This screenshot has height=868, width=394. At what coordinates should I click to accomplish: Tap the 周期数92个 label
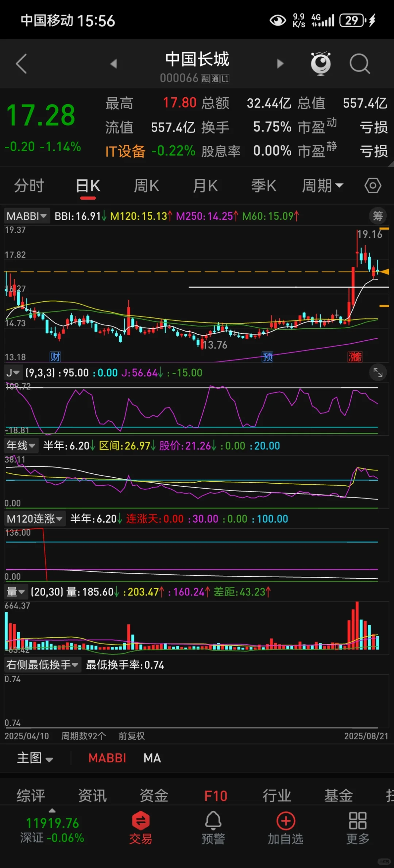(84, 736)
